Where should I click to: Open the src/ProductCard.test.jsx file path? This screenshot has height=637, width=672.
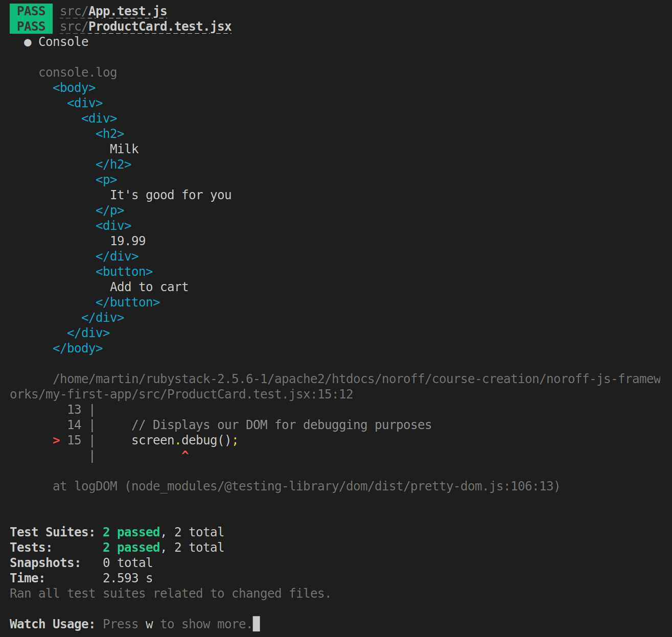coord(146,27)
